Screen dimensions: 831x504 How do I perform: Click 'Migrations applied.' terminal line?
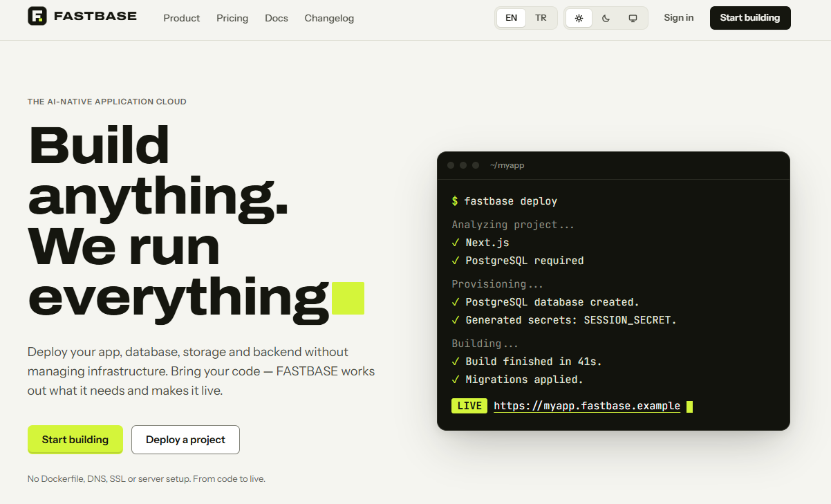coord(518,380)
